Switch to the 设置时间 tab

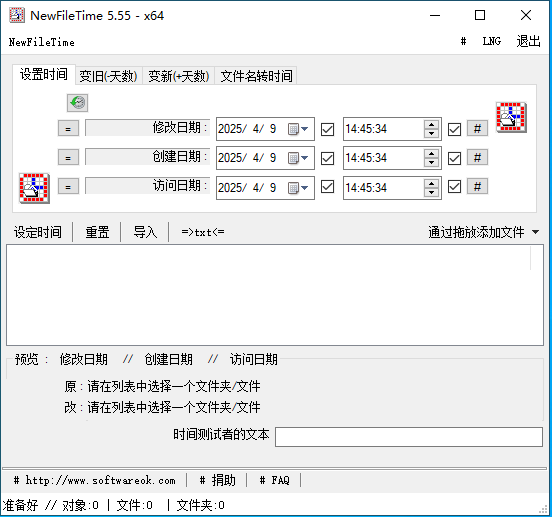click(44, 75)
